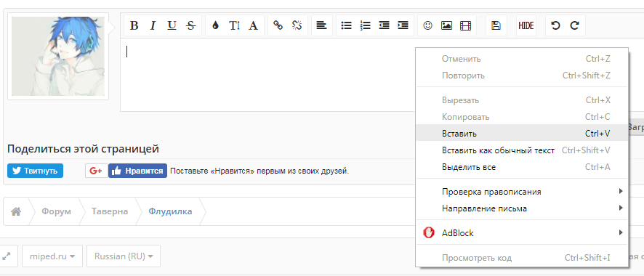Choose Вставить как обычный текст
Screen dimensions: 644x276
point(522,150)
